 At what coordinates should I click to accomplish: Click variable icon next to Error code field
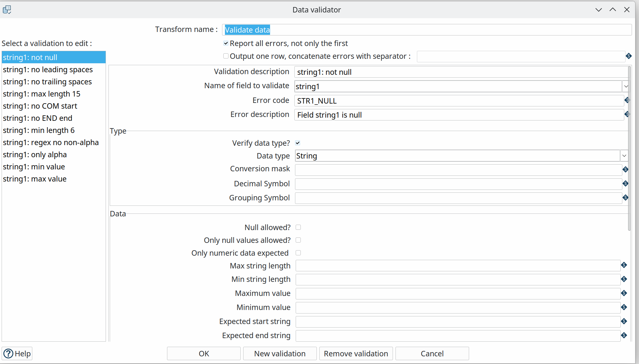(x=627, y=100)
